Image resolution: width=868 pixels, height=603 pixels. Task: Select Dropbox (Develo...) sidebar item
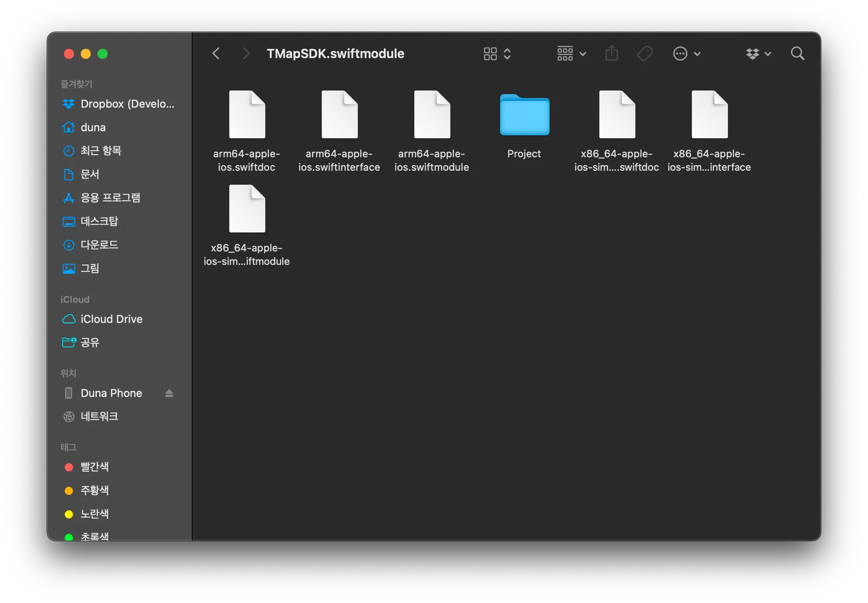[127, 104]
